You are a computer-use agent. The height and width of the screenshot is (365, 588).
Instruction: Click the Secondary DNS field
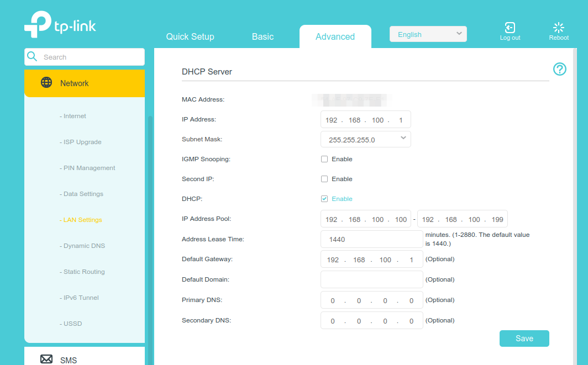click(x=371, y=320)
